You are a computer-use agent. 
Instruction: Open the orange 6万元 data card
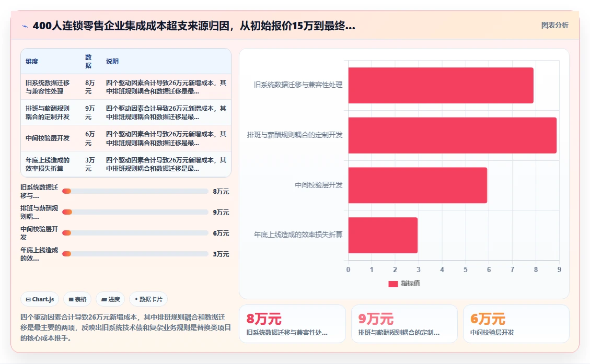coord(516,324)
